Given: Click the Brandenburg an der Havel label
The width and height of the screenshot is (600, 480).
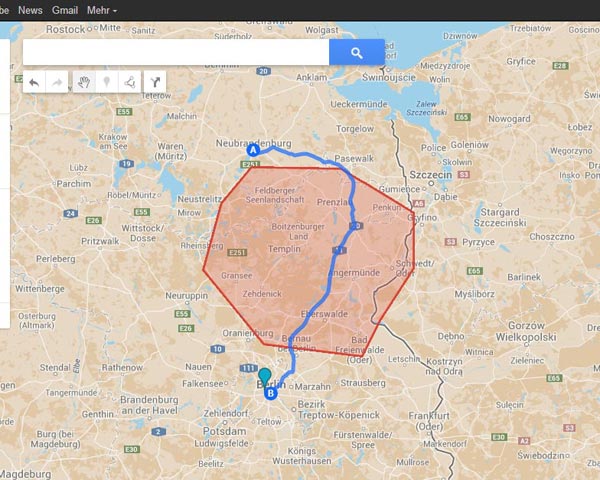Looking at the screenshot, I should 149,405.
